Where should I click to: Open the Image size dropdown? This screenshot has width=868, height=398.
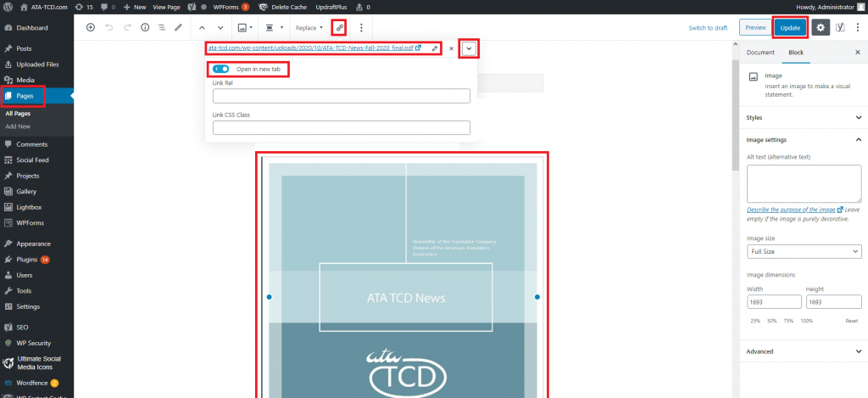point(804,252)
